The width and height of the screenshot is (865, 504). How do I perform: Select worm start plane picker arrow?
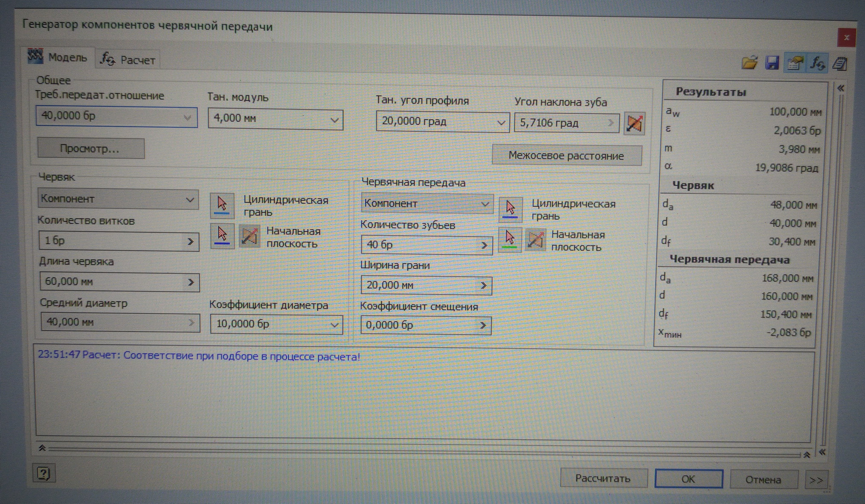(x=222, y=235)
